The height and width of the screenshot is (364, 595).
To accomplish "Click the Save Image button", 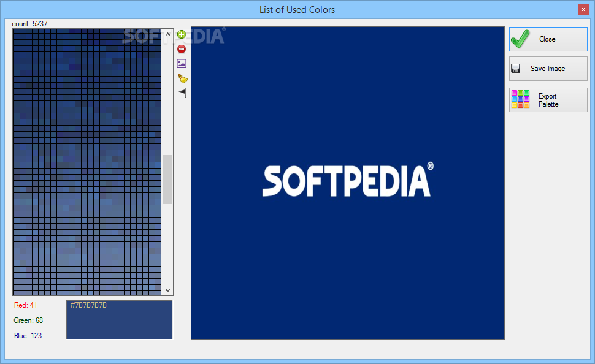I will point(548,69).
